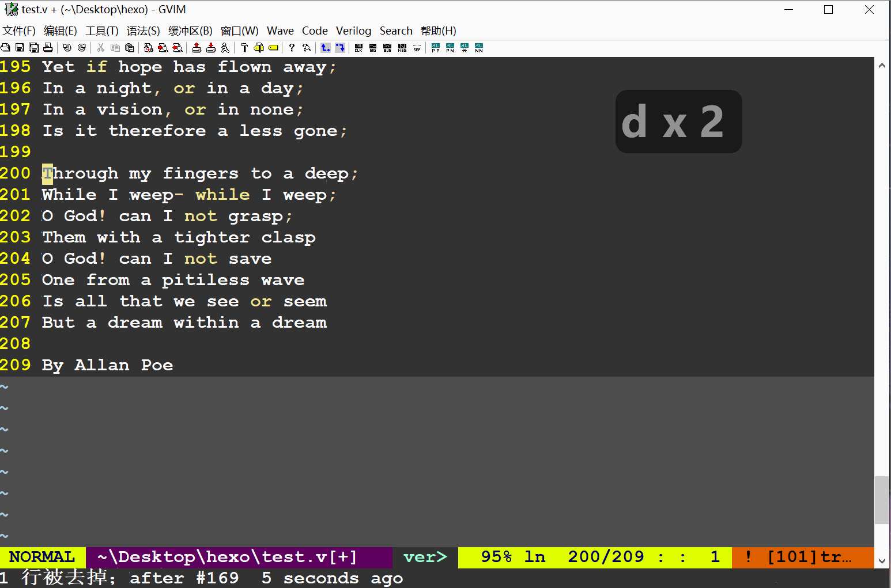Click the AL PP alignment icon
Image resolution: width=891 pixels, height=588 pixels.
coord(436,48)
